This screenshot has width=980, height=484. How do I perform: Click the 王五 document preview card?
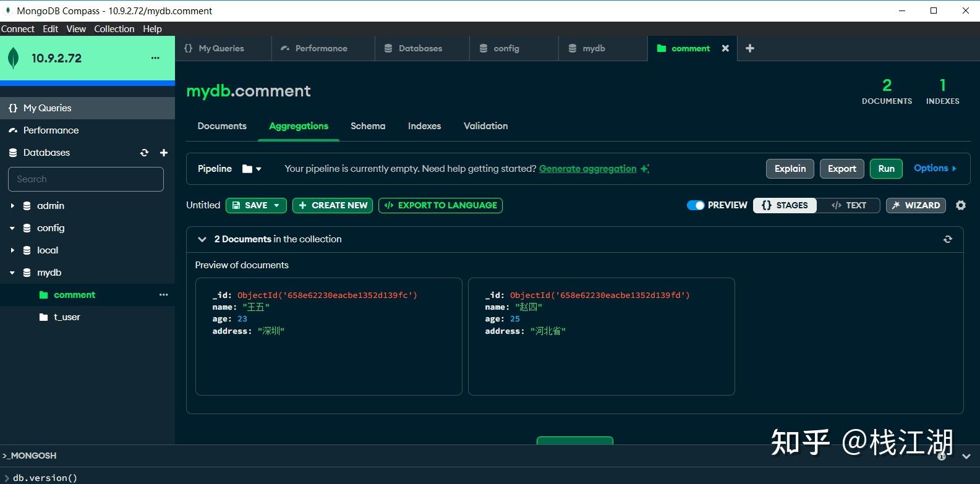pos(329,336)
